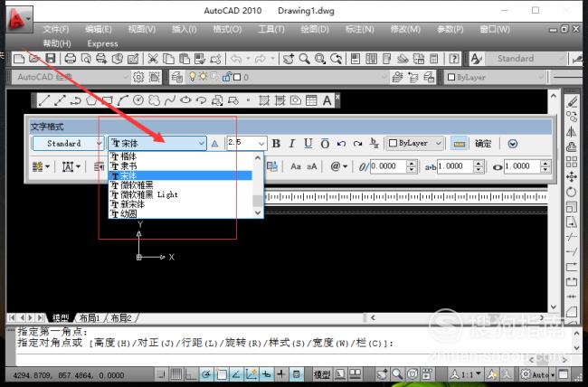Viewport: 588px width, 387px height.
Task: Open the @ symbol insert dropdown
Action: click(339, 166)
